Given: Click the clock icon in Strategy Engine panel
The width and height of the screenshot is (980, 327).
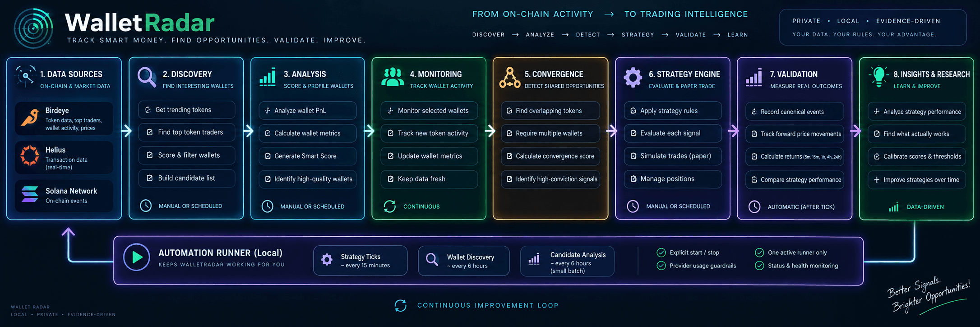Looking at the screenshot, I should point(633,206).
